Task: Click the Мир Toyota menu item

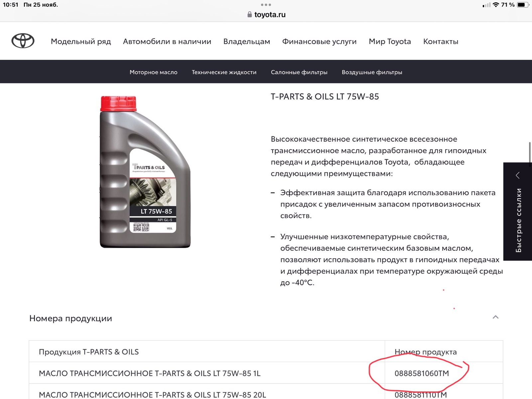Action: tap(390, 42)
